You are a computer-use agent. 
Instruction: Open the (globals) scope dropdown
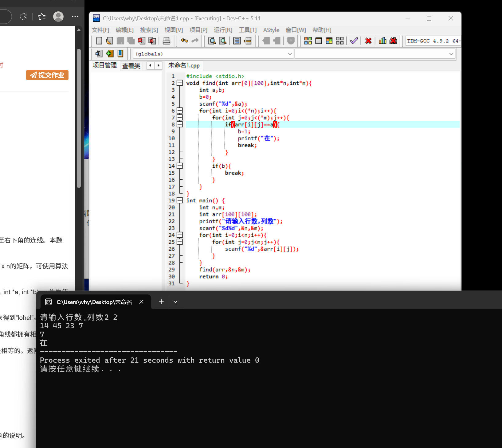[x=213, y=54]
